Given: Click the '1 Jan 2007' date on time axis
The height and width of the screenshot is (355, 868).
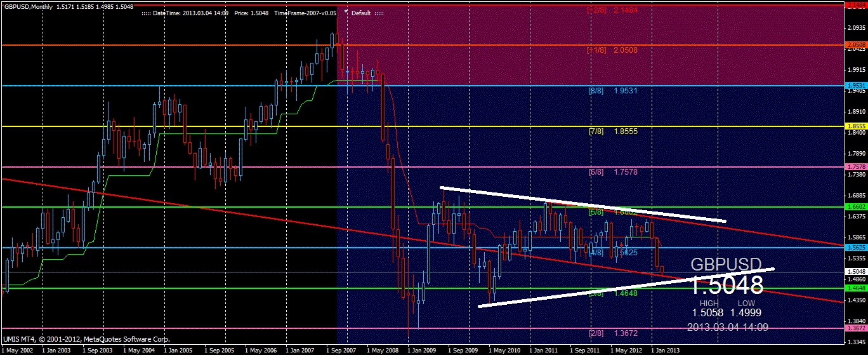Looking at the screenshot, I should pyautogui.click(x=299, y=350).
